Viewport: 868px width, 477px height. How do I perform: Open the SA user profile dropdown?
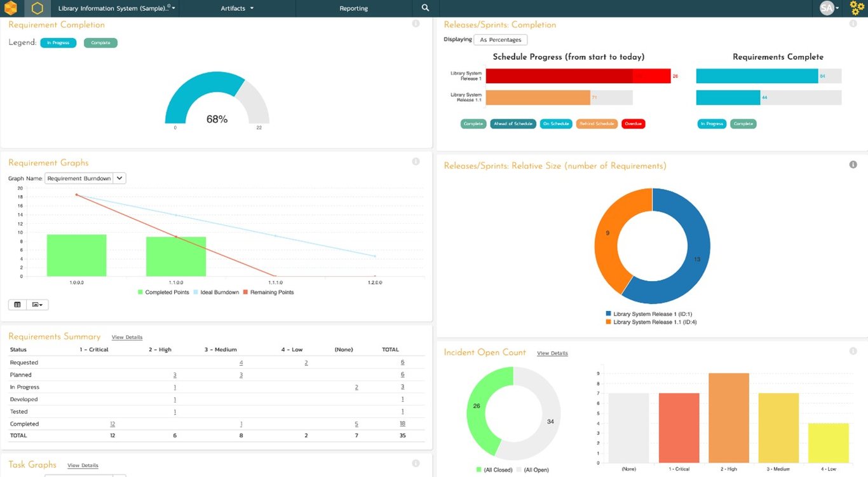pyautogui.click(x=829, y=8)
